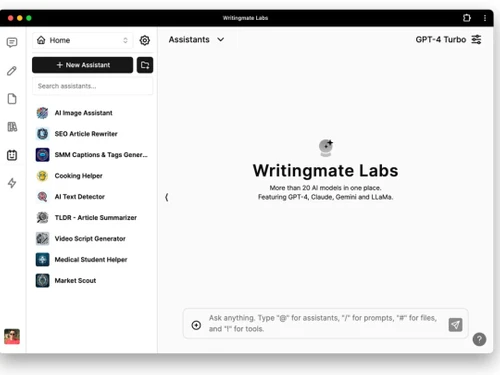Open the user profile avatar
The height and width of the screenshot is (375, 500).
12,336
